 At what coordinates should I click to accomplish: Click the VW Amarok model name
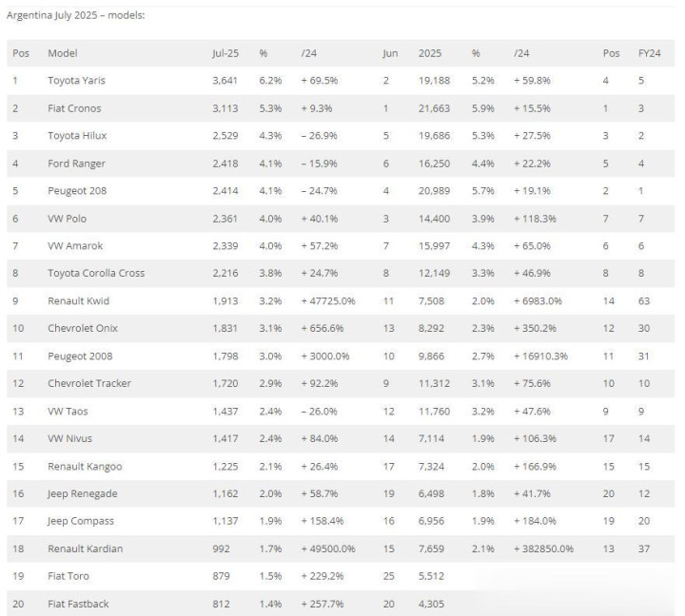point(74,246)
